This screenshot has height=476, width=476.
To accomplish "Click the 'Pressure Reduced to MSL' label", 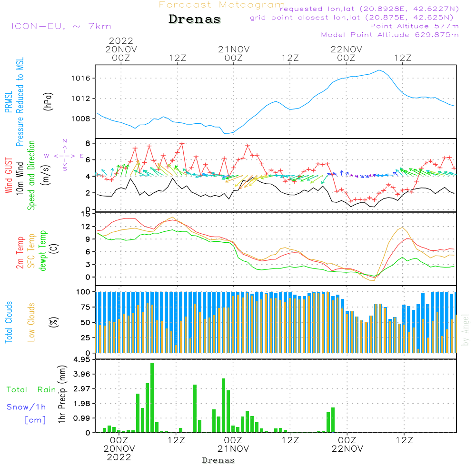I will coord(20,102).
